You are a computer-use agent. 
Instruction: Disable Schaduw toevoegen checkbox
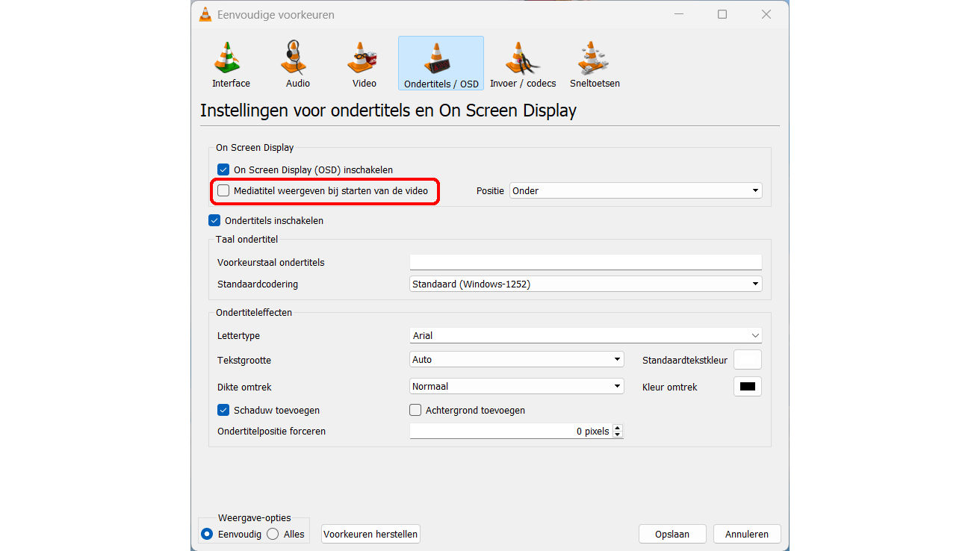point(223,410)
